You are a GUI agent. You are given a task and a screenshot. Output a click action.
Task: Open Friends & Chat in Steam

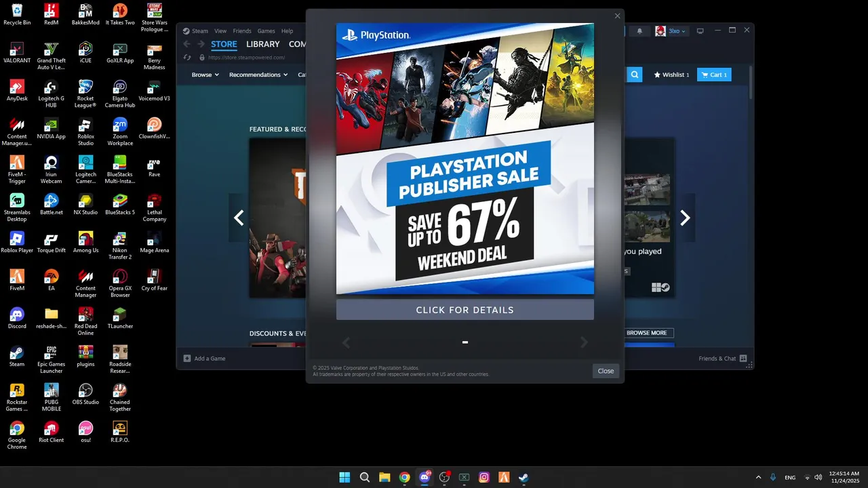point(723,359)
